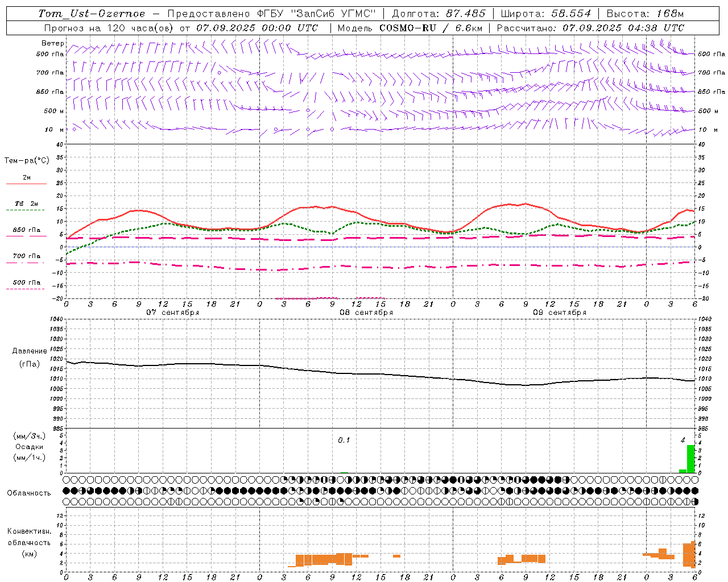Click the 08 сентября date label
This screenshot has height=582, width=728.
[x=366, y=313]
